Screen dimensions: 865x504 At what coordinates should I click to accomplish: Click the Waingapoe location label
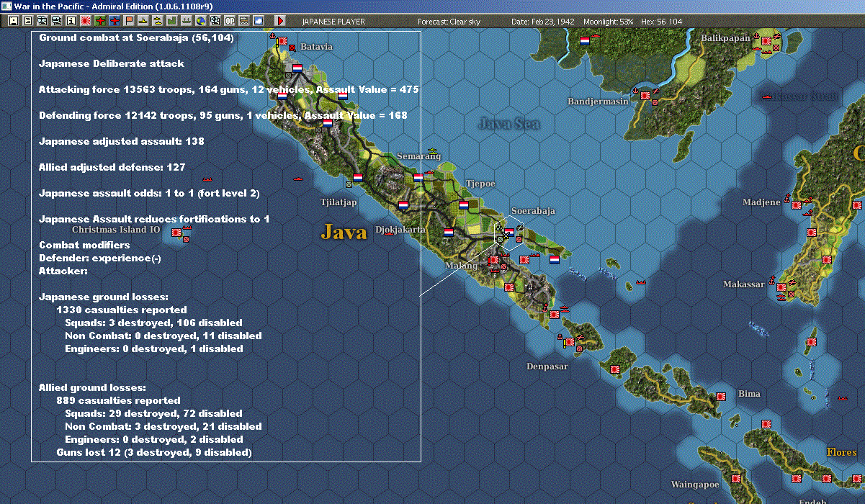point(696,485)
